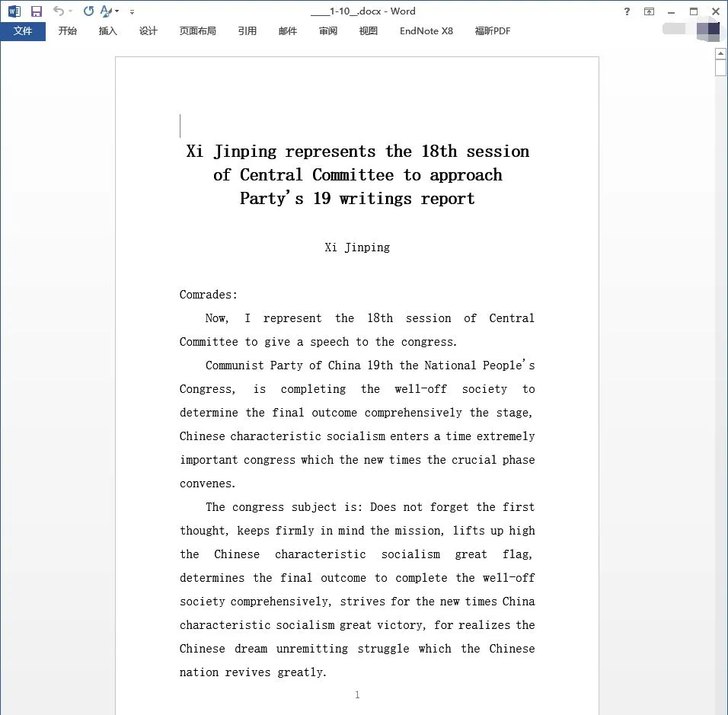The image size is (728, 715).
Task: Click line 'nation revives greatly.'
Action: click(253, 672)
